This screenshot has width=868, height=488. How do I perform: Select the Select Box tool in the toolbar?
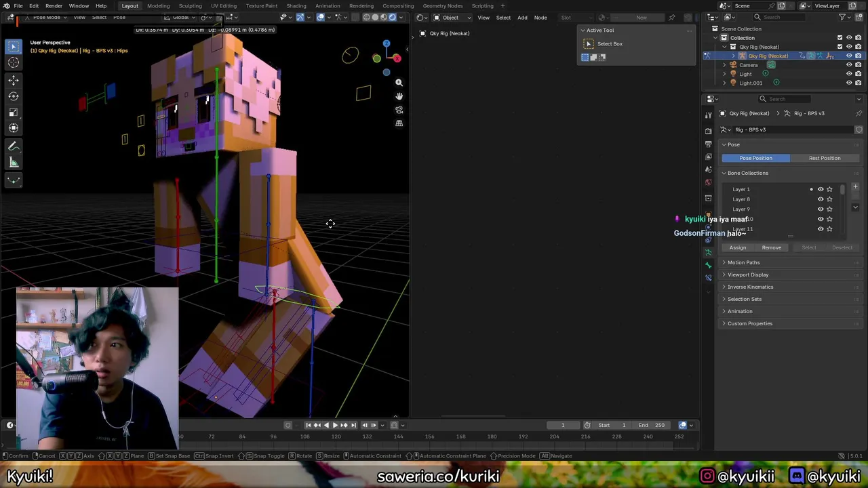[x=13, y=47]
